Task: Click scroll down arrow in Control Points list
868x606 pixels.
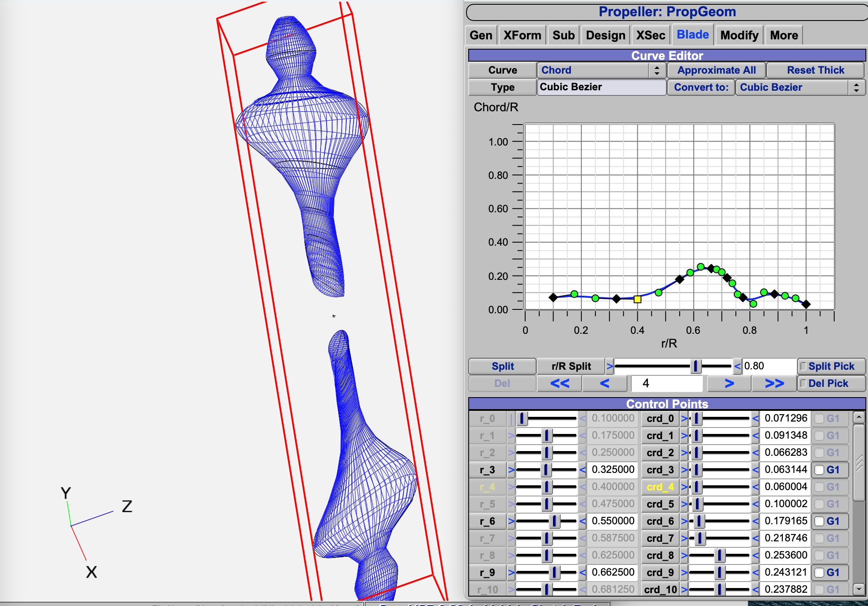Action: coord(859,589)
